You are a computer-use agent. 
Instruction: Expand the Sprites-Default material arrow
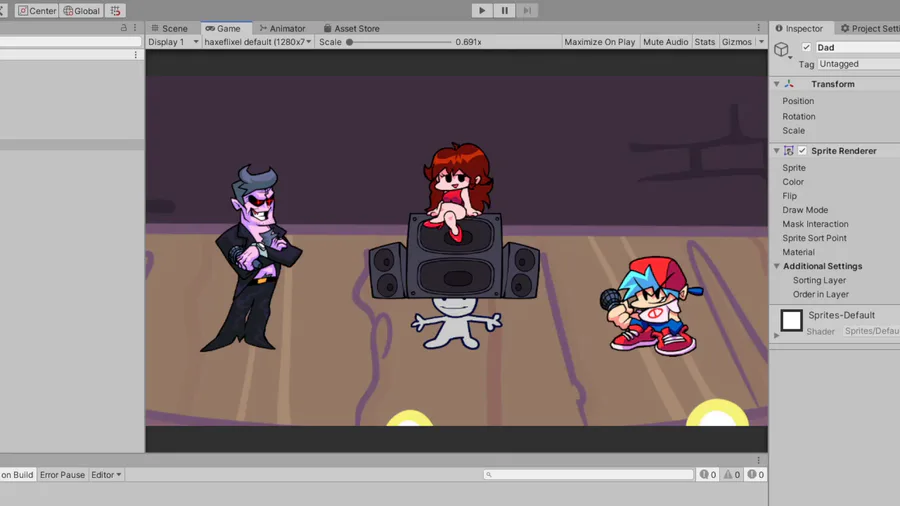[777, 336]
